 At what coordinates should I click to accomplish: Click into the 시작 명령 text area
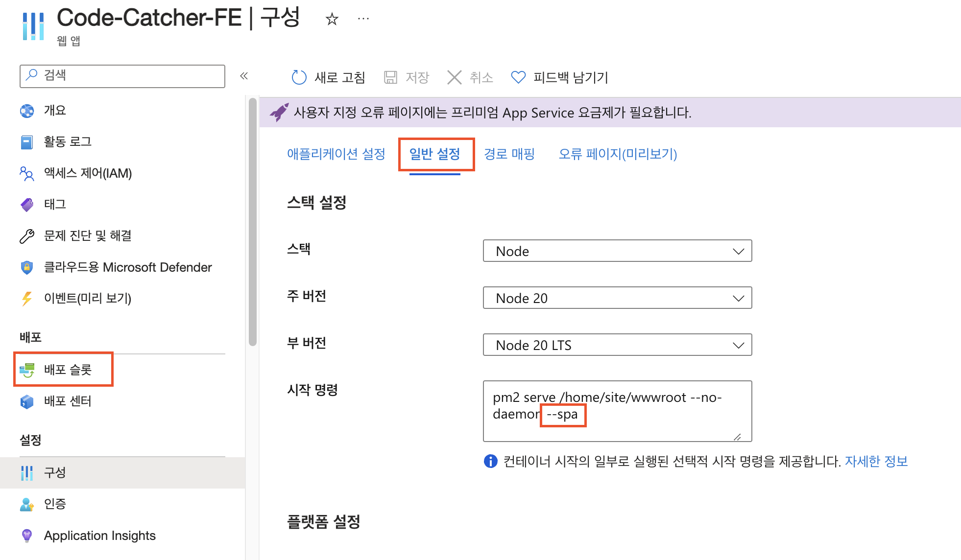(x=617, y=411)
